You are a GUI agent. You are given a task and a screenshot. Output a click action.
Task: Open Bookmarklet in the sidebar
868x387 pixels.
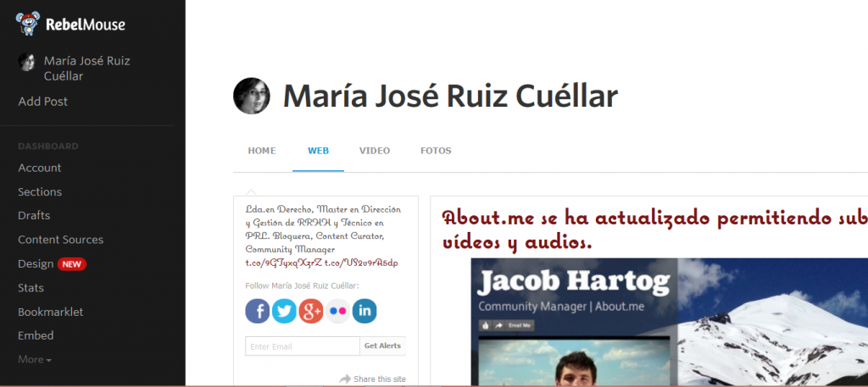tap(50, 312)
